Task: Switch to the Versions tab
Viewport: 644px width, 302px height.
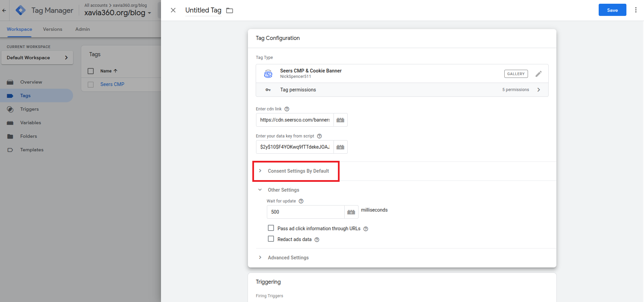Action: tap(52, 29)
